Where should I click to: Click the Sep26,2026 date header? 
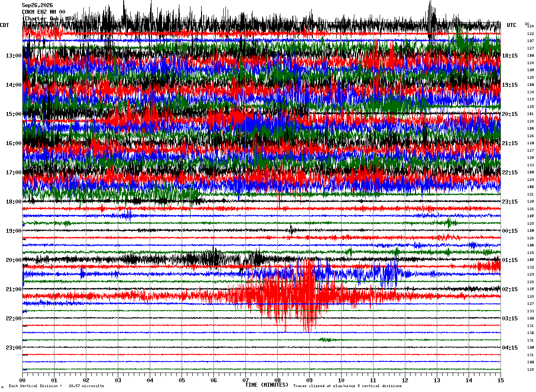coord(37,5)
